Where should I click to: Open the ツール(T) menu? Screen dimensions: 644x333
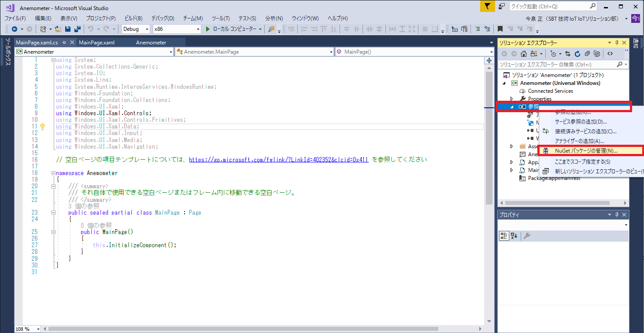pos(221,18)
